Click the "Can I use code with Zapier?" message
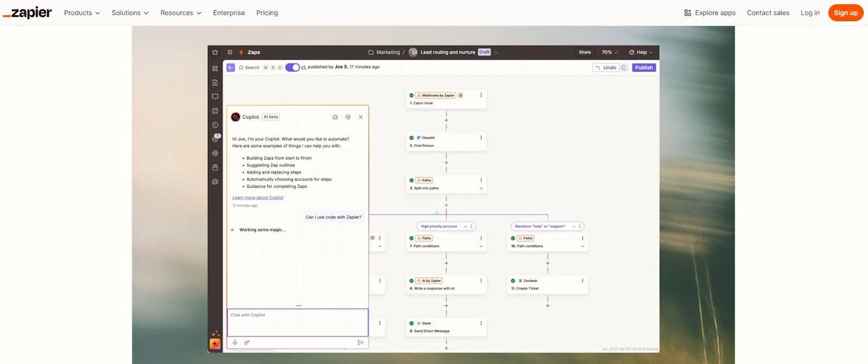Viewport: 868px width, 364px height. (334, 218)
